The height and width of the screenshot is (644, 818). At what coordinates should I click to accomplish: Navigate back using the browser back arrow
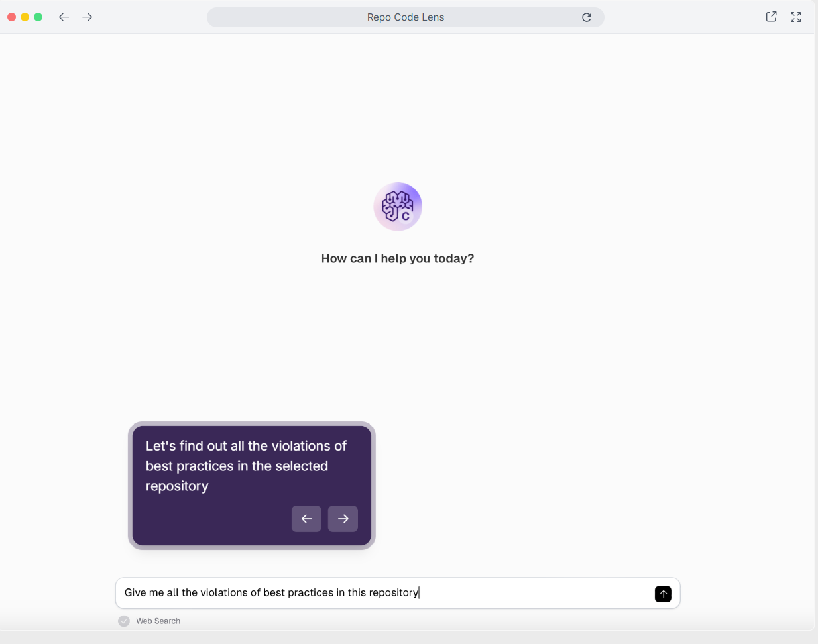pyautogui.click(x=64, y=17)
